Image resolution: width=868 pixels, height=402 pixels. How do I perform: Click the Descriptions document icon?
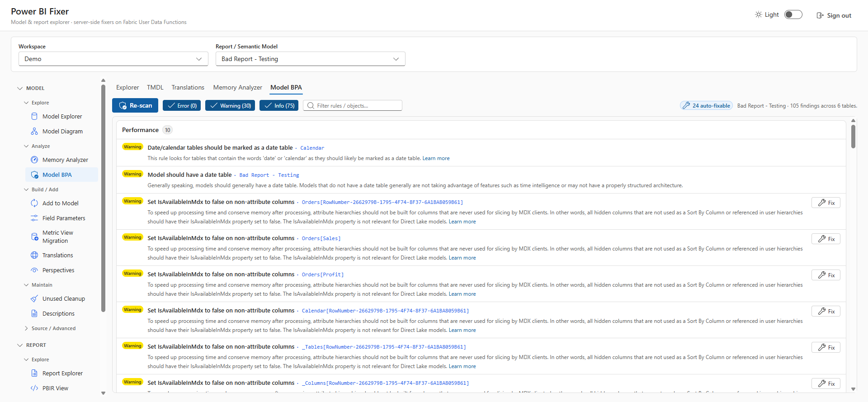tap(34, 314)
